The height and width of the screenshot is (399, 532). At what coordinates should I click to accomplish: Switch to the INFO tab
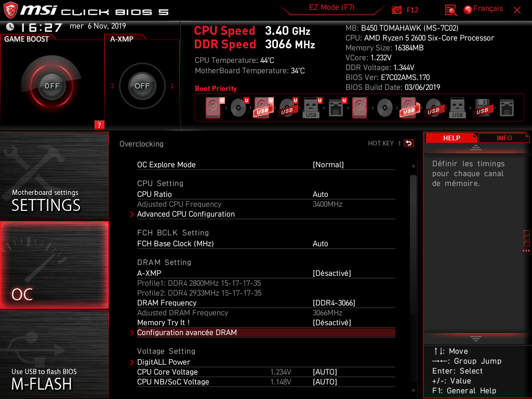(504, 138)
